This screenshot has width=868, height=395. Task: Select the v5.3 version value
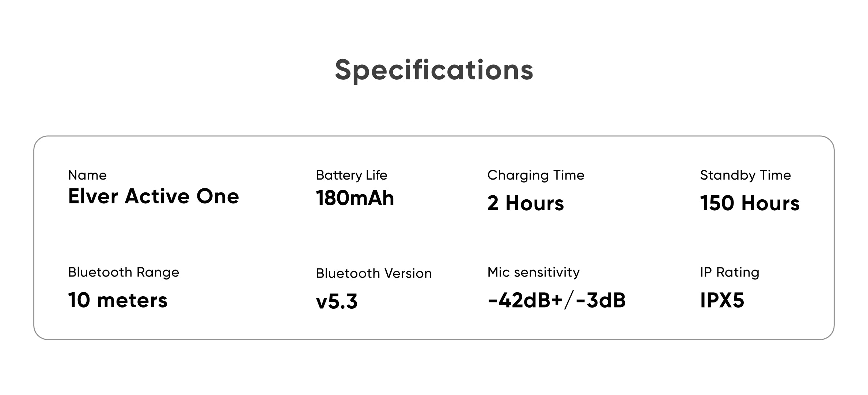pos(337,302)
